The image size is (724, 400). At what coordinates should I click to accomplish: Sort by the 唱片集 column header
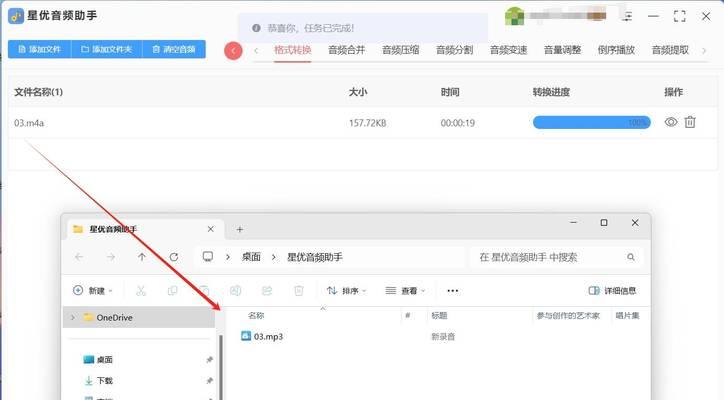[x=627, y=315]
